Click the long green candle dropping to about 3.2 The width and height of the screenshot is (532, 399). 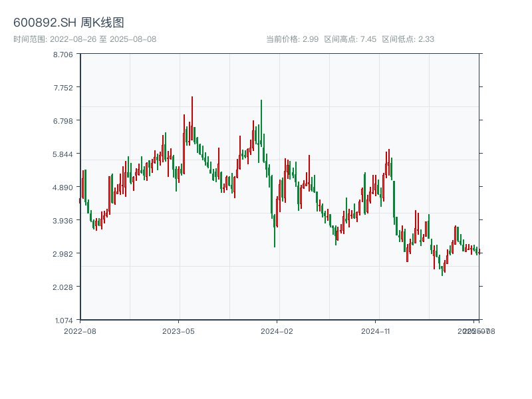click(275, 231)
